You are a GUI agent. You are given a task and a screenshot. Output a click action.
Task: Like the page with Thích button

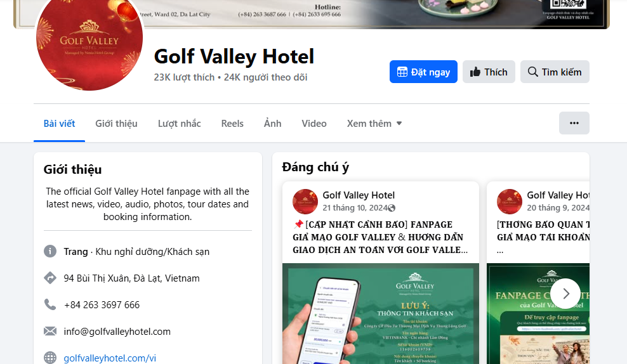pyautogui.click(x=489, y=72)
